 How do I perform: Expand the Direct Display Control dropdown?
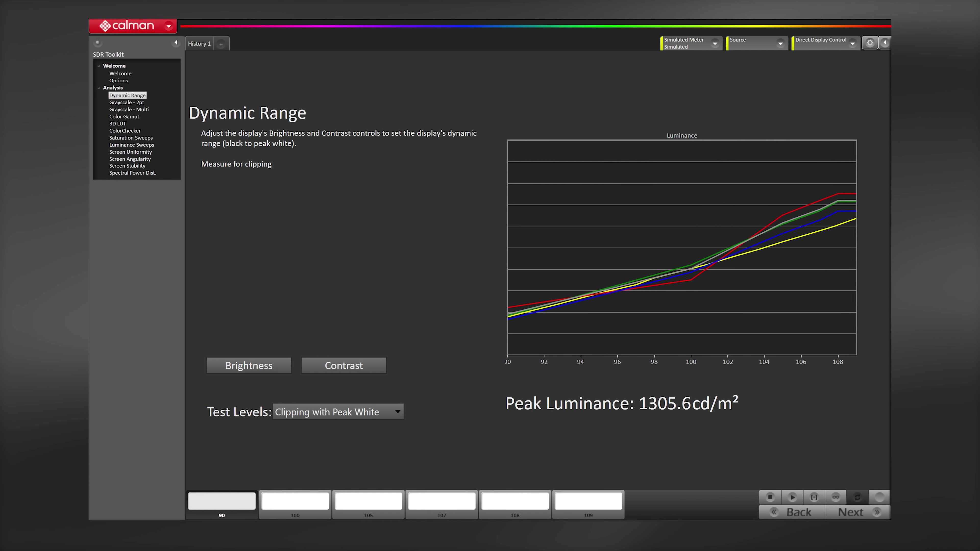click(x=825, y=43)
